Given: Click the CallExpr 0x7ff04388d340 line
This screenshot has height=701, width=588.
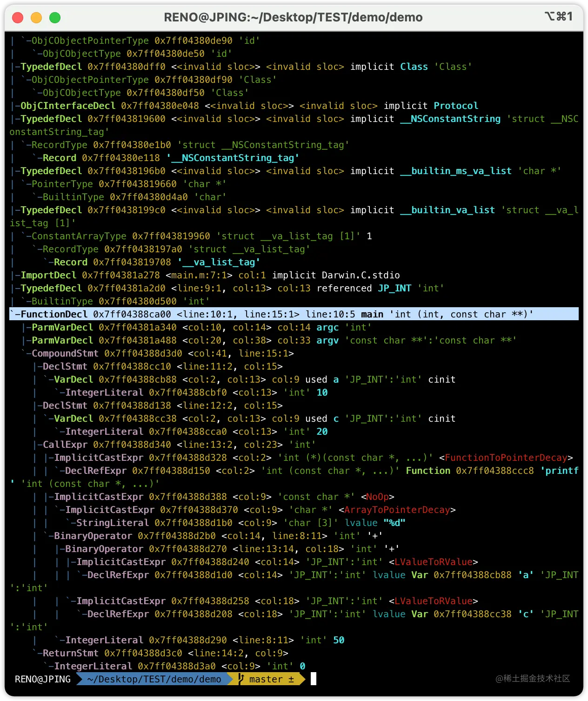Looking at the screenshot, I should click(174, 445).
